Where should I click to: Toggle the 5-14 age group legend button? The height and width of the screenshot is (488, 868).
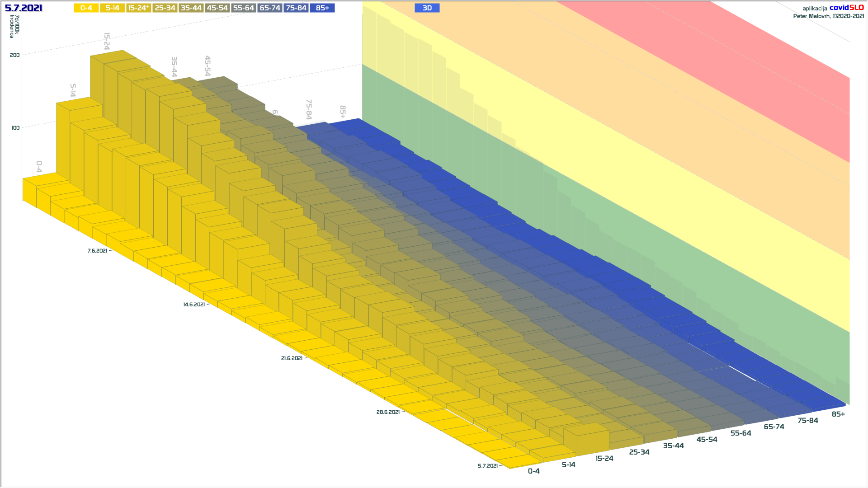[112, 8]
